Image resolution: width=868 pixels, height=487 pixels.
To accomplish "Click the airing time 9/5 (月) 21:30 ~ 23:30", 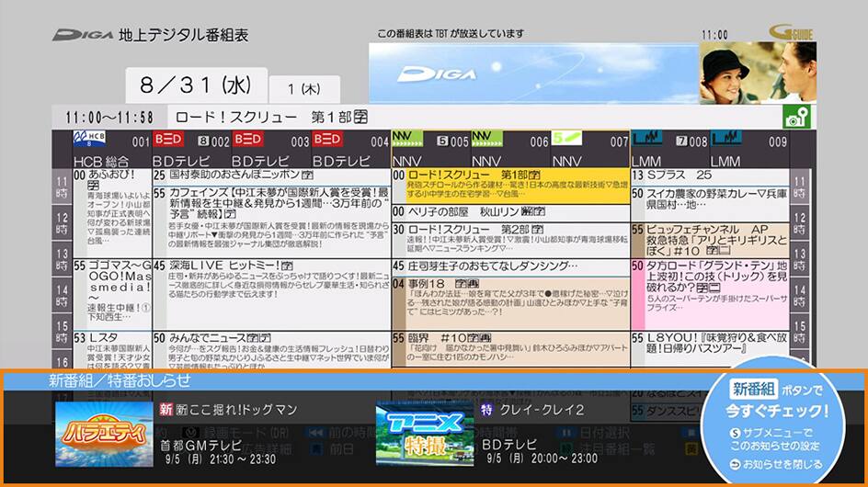I will (x=221, y=459).
